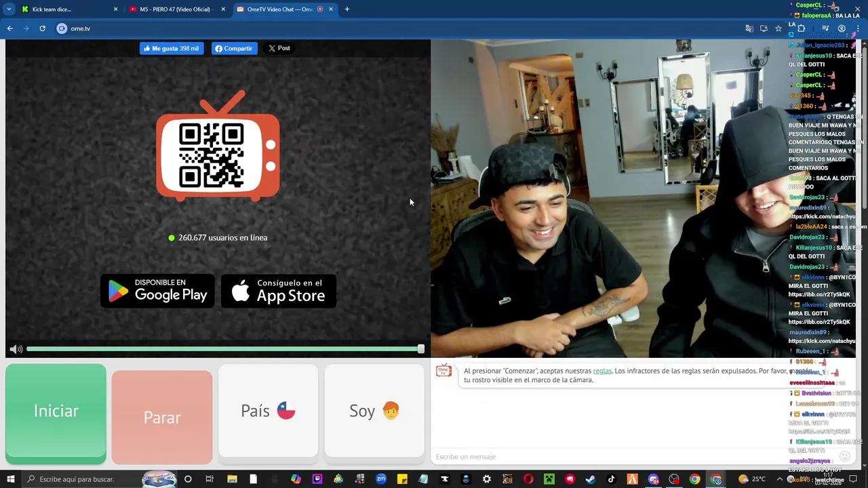Click the translate page icon
Screen dimensions: 868x488
point(749,28)
